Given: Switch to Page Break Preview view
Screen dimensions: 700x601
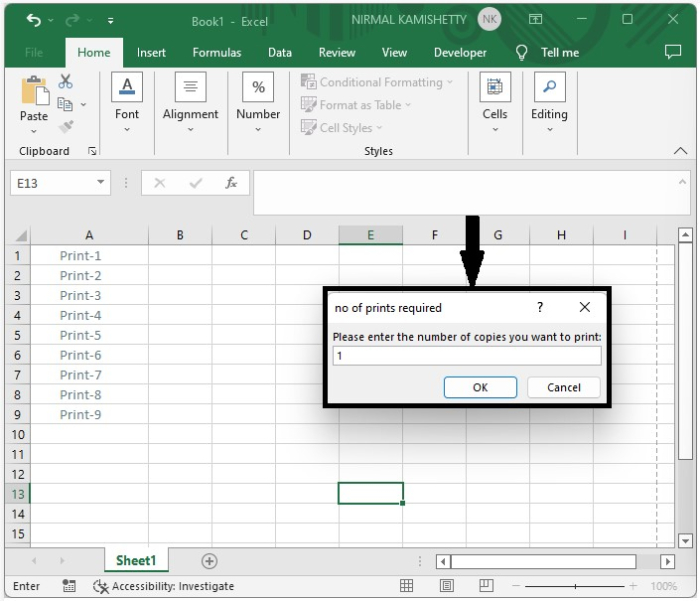Looking at the screenshot, I should pyautogui.click(x=486, y=586).
